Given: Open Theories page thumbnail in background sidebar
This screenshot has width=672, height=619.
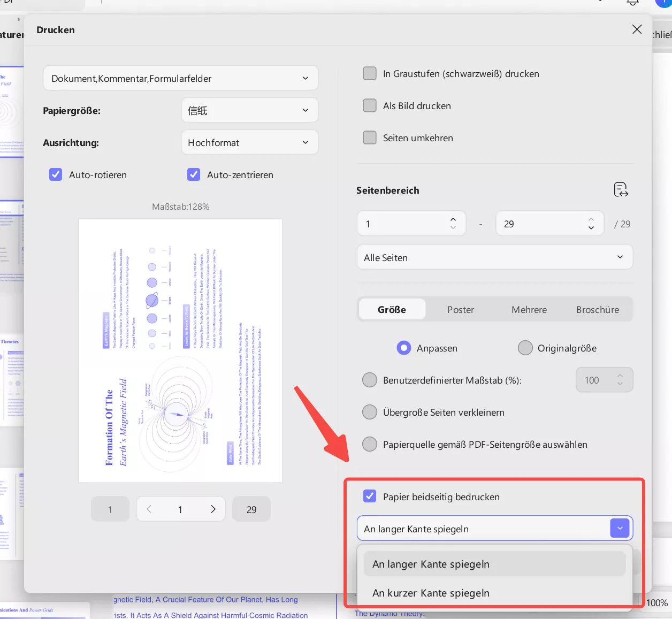Looking at the screenshot, I should (x=11, y=380).
